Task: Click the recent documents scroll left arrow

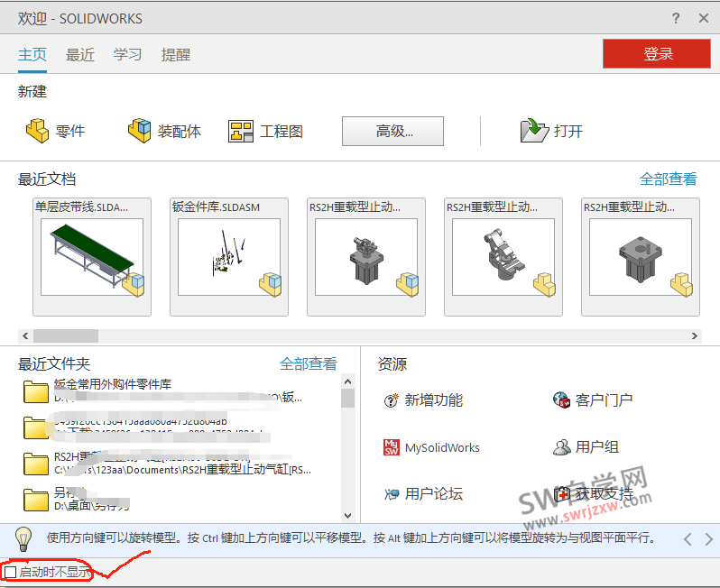Action: [25, 336]
